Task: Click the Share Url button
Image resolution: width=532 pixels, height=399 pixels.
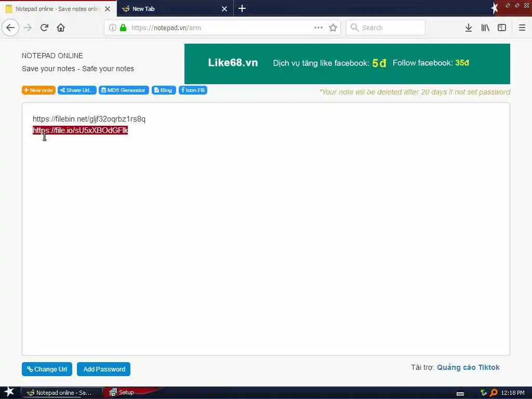Action: [77, 90]
